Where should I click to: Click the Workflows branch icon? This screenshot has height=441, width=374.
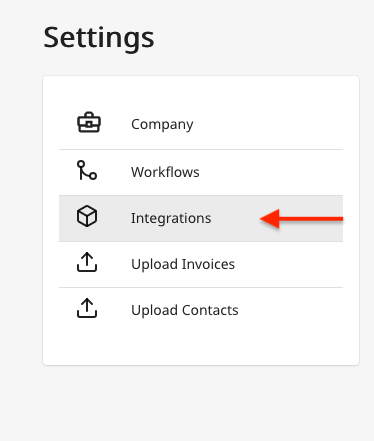(87, 170)
